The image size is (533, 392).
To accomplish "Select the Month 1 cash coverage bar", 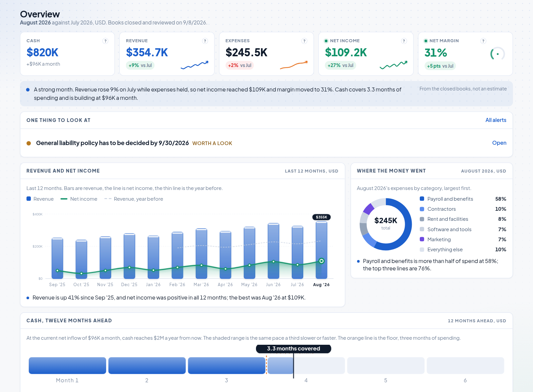I will click(67, 366).
